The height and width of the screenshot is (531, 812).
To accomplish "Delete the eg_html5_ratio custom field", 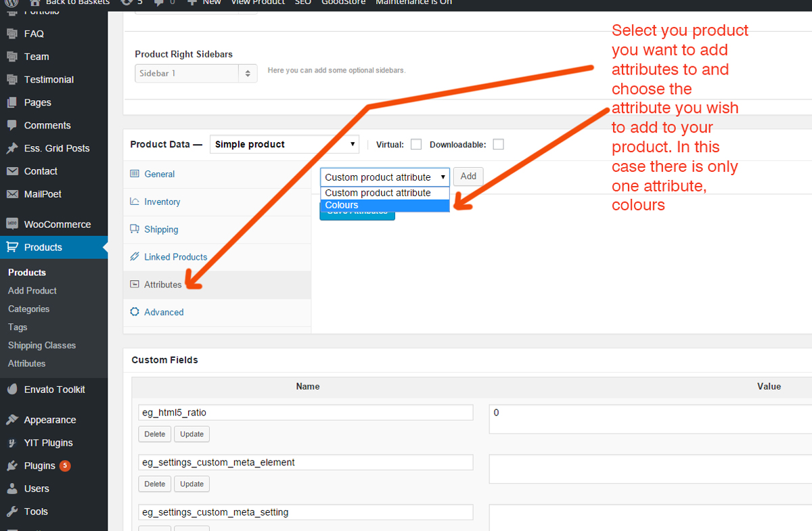I will coord(154,434).
